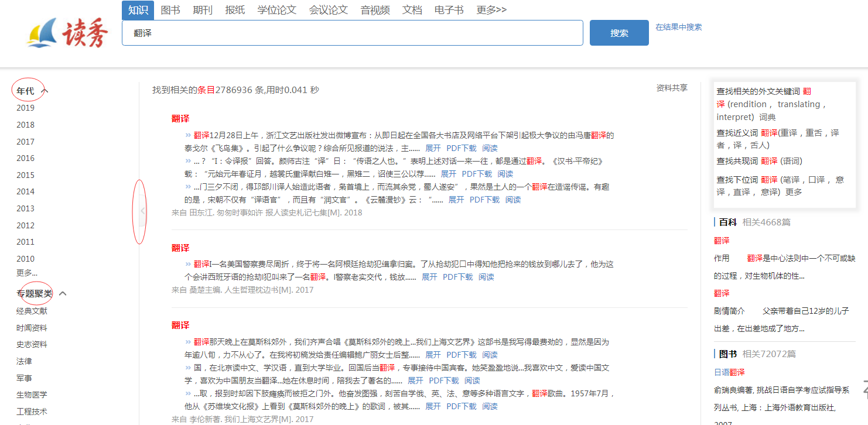Open PDF下载 for the first result snippet
Screen dimensions: 868x425
(462, 148)
